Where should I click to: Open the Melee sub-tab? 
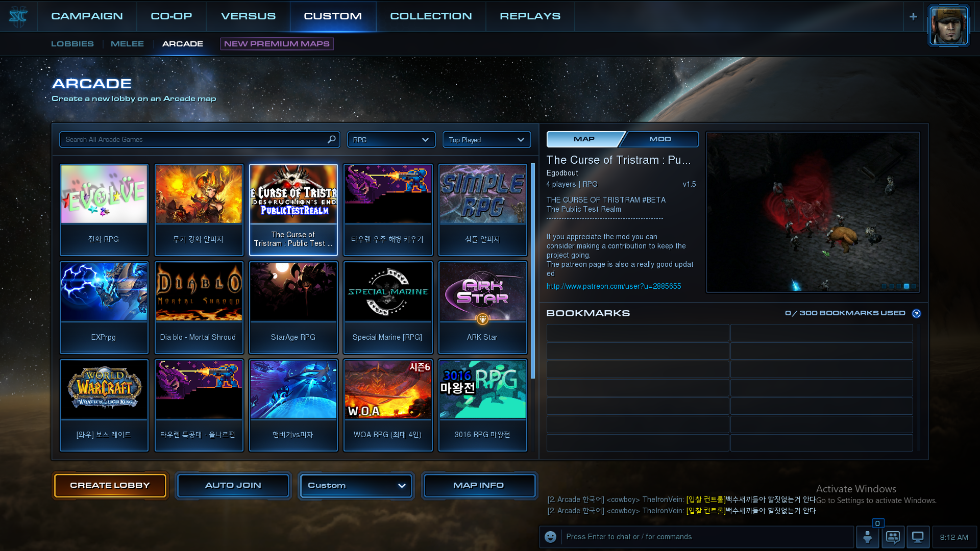pos(128,44)
